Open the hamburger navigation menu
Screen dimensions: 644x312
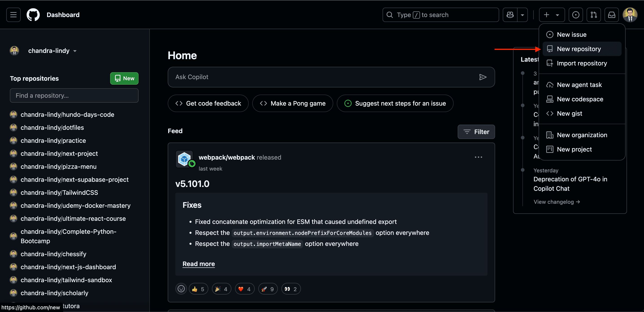pyautogui.click(x=13, y=15)
